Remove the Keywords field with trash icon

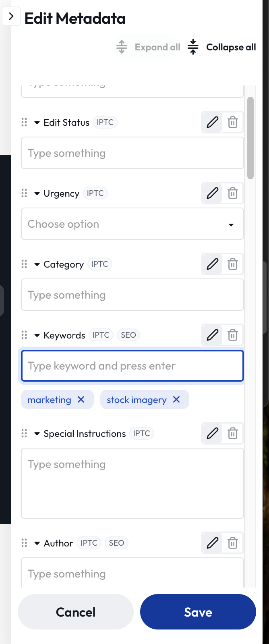click(233, 335)
